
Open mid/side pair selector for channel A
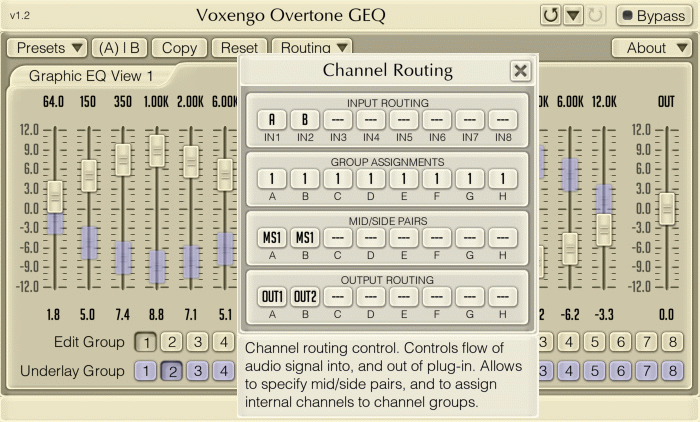click(x=272, y=238)
